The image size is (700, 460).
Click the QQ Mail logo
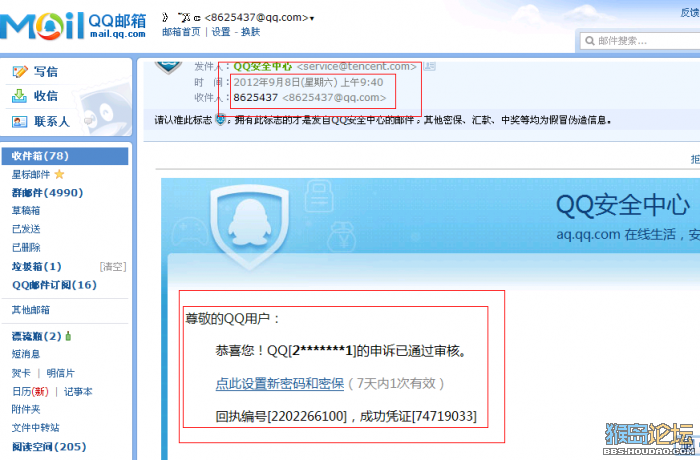[74, 26]
